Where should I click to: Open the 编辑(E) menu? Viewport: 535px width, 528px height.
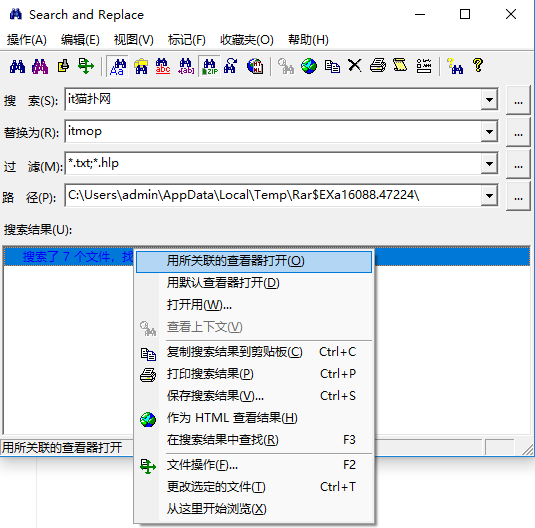(80, 40)
